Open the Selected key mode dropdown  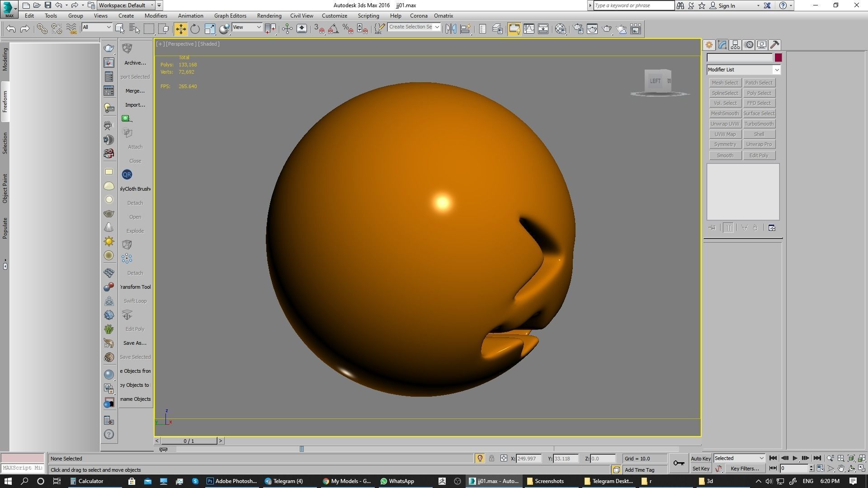click(739, 458)
